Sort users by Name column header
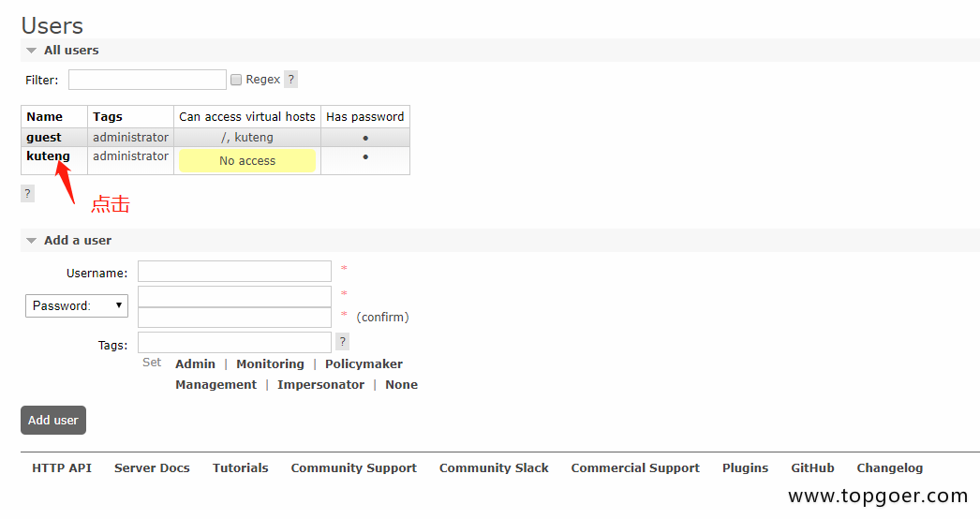This screenshot has height=519, width=980. [x=44, y=116]
